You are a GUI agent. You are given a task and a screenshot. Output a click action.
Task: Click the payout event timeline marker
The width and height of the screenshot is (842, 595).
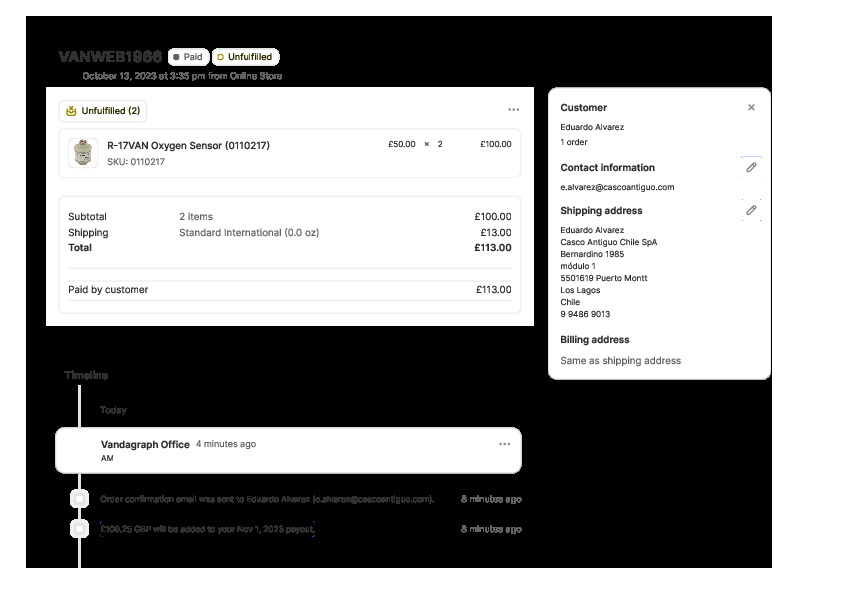tap(79, 529)
